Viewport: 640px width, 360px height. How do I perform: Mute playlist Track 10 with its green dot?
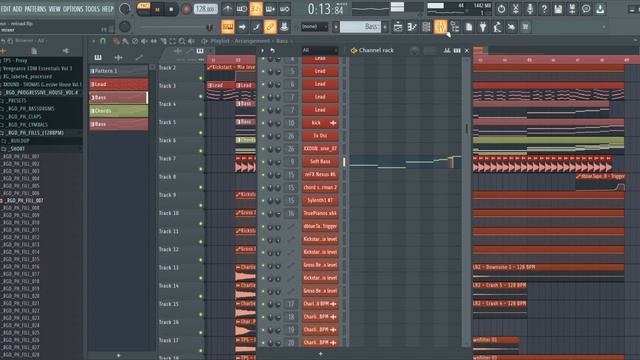click(x=201, y=224)
